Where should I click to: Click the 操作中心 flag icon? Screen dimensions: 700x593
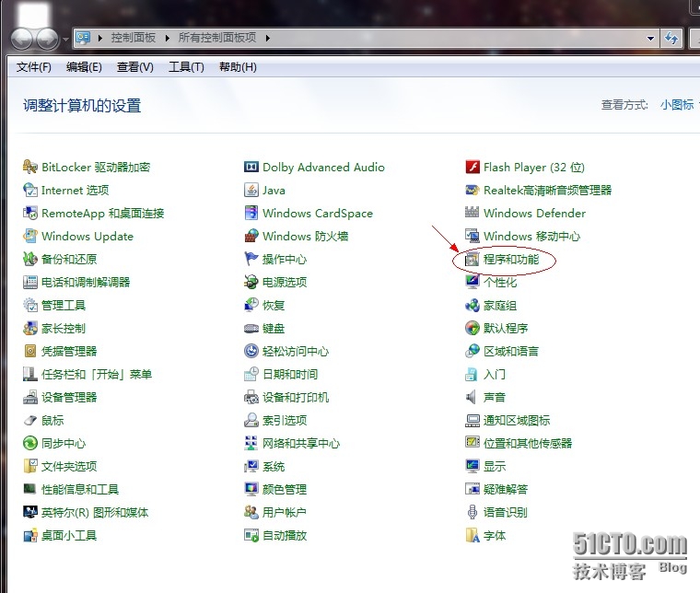(251, 259)
